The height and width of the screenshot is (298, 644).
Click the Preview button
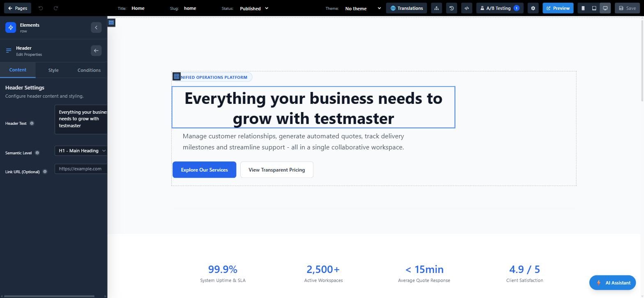point(558,8)
